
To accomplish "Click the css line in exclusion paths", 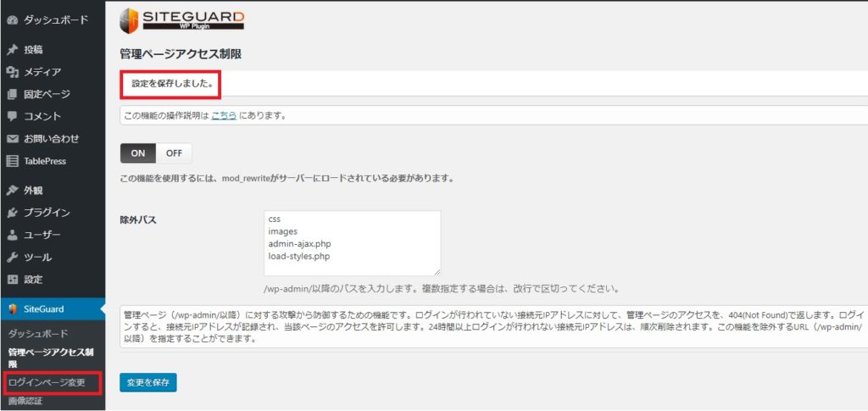I will coord(274,219).
